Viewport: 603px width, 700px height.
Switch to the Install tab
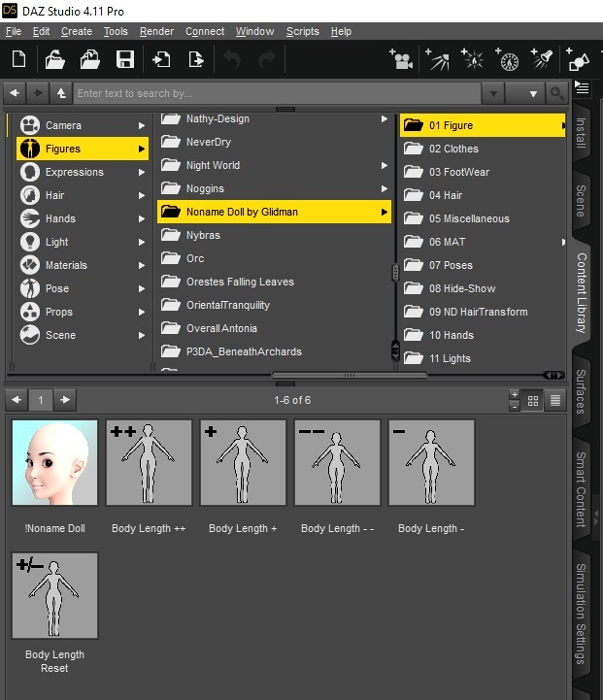[581, 133]
